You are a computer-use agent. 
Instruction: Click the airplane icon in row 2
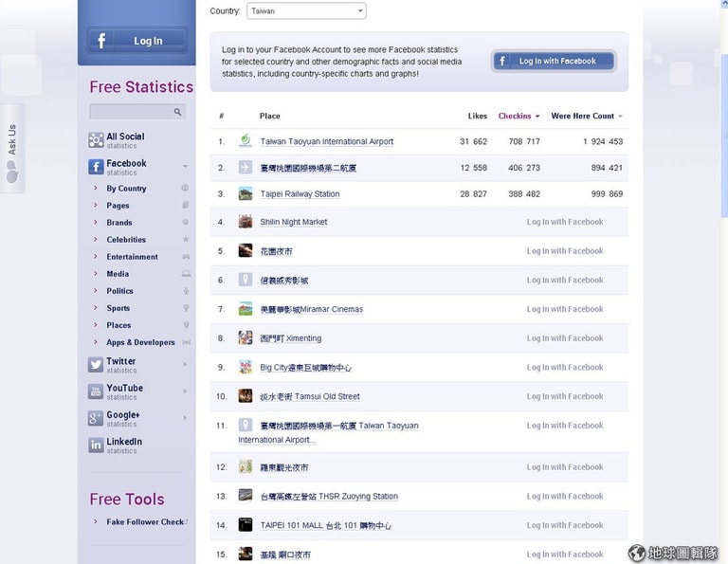(x=246, y=167)
